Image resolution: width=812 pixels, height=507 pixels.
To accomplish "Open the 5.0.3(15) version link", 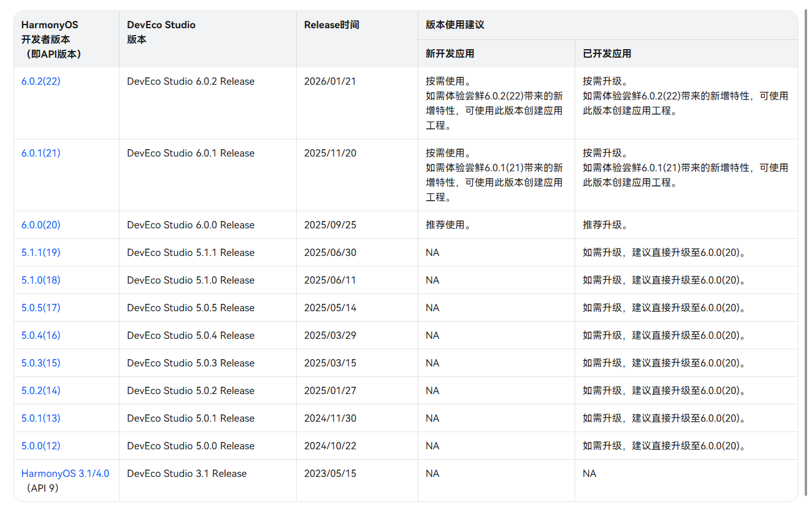I will coord(40,363).
